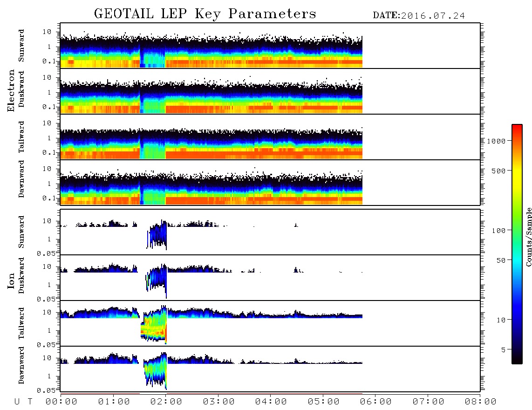Select the DATE:2016.07.24 label
532x410 pixels.
[419, 16]
